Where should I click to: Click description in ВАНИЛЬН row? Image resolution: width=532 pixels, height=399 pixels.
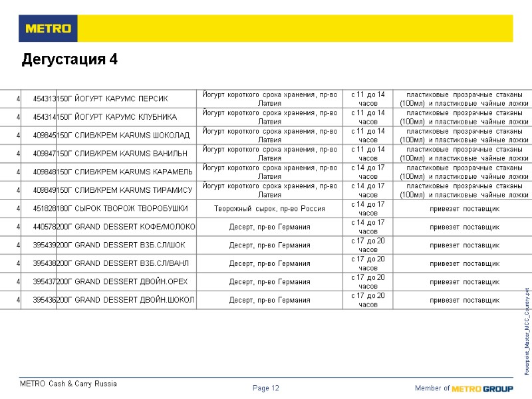(x=269, y=154)
